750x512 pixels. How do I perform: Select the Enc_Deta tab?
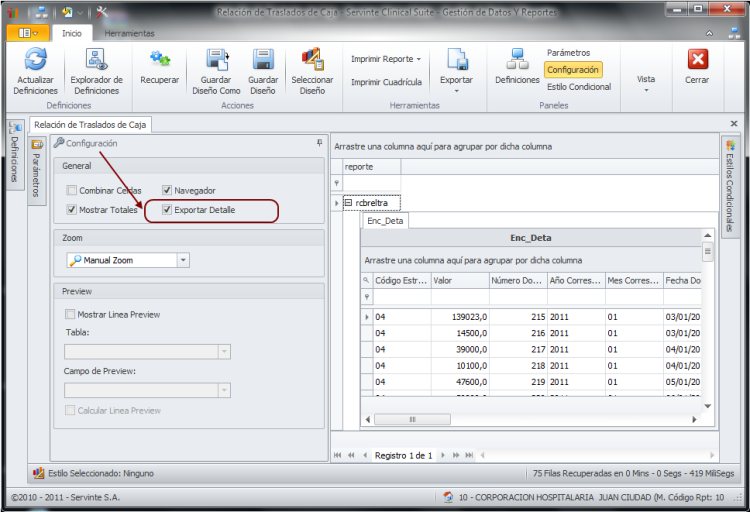tap(385, 221)
